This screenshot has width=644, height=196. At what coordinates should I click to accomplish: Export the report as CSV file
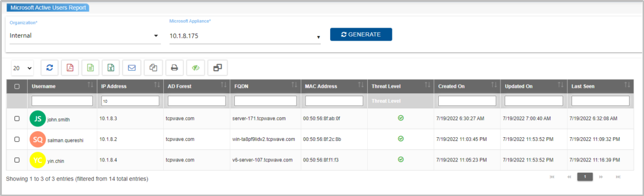pos(90,68)
